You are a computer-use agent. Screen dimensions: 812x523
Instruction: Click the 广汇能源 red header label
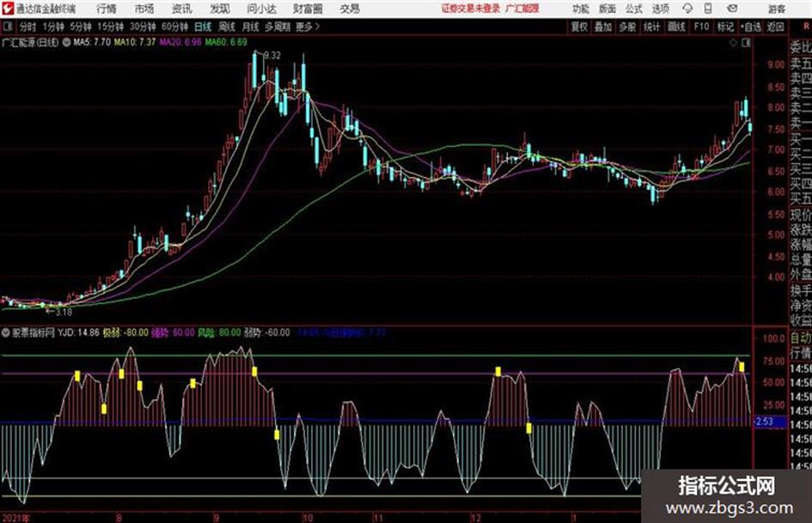click(x=522, y=9)
